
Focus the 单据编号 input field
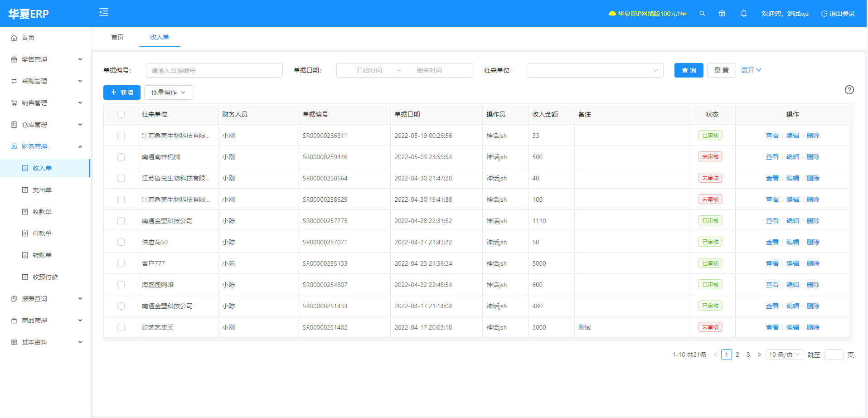point(214,70)
